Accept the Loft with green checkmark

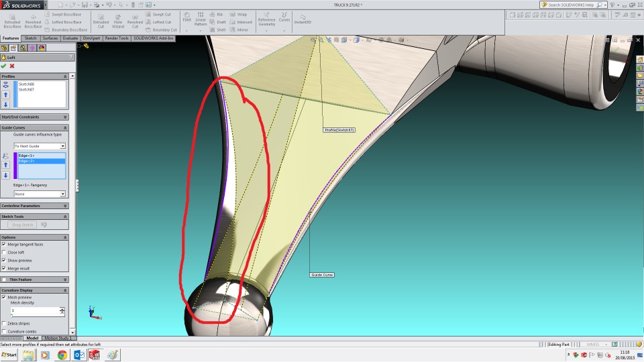tap(4, 66)
